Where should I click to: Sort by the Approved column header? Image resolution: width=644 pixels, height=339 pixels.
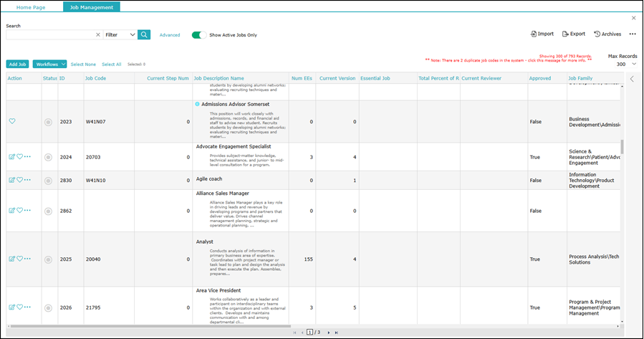coord(539,78)
